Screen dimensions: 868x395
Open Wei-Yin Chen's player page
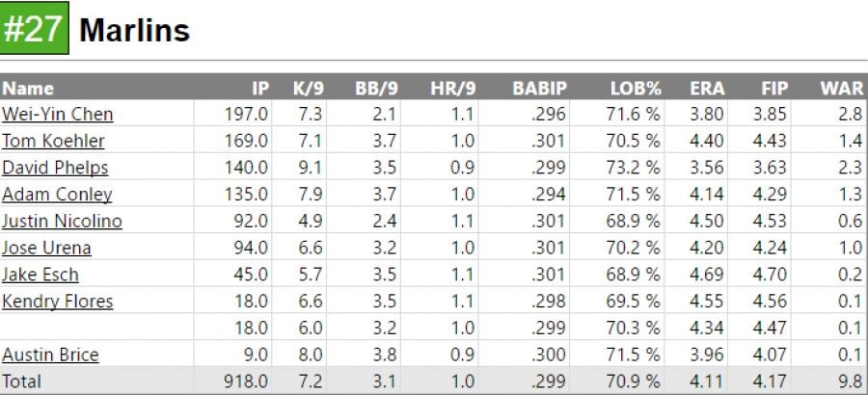[x=58, y=115]
